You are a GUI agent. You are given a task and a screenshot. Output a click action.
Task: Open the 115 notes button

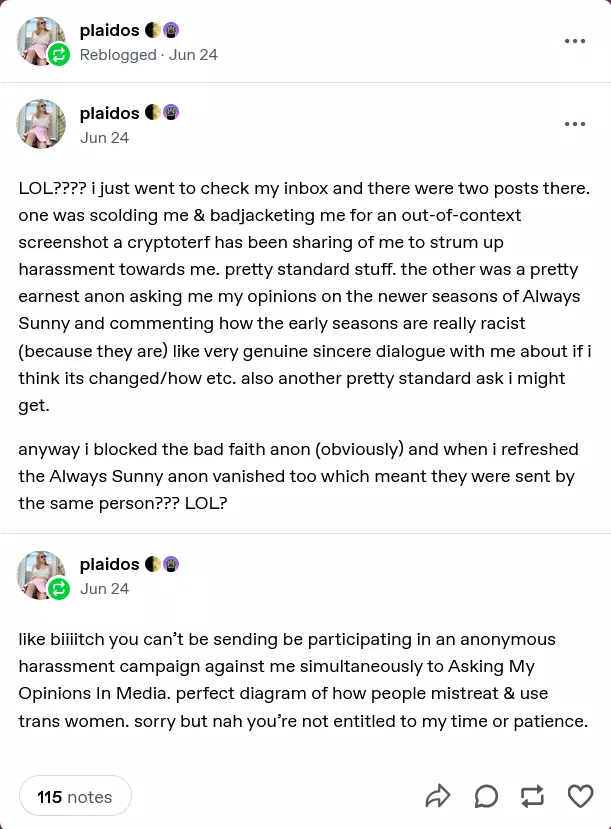pyautogui.click(x=75, y=797)
